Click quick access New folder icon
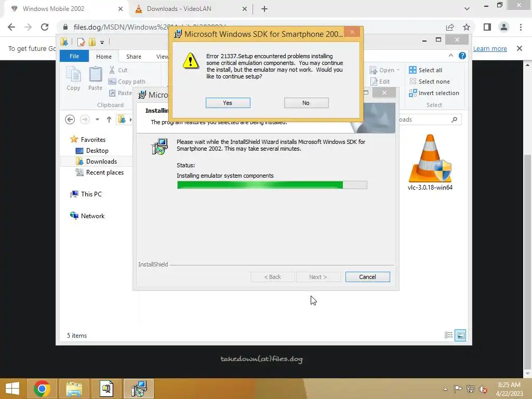 92,42
